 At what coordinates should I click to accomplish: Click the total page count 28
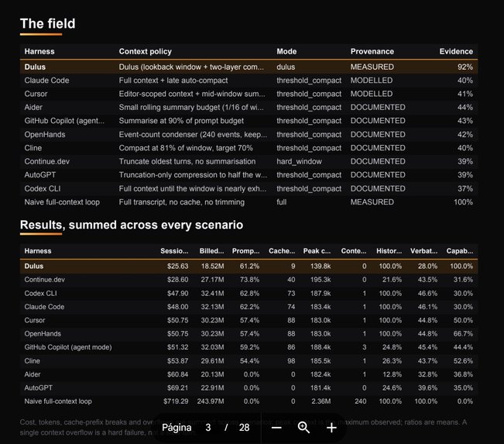click(245, 427)
